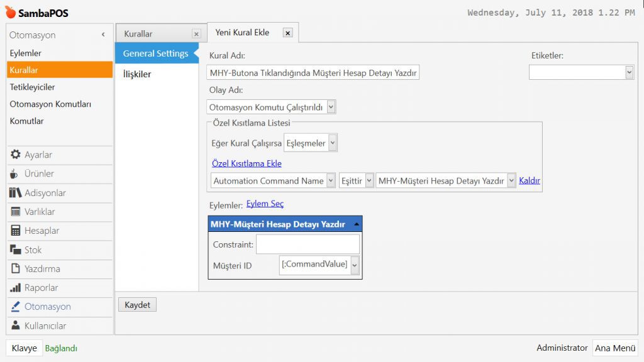Select the Varlıklar icon in sidebar
Viewport: 644px width, 362px height.
pos(16,212)
